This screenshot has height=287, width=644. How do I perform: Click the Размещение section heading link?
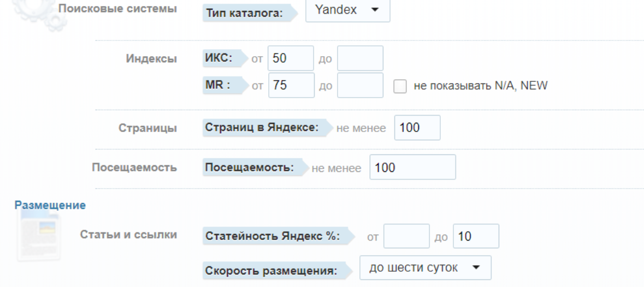(x=50, y=206)
